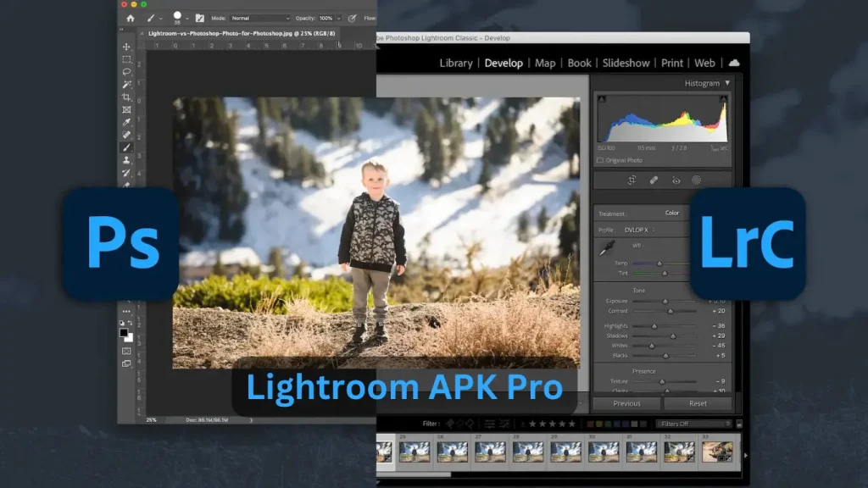The width and height of the screenshot is (868, 488).
Task: Switch to the Web module
Action: (x=704, y=63)
